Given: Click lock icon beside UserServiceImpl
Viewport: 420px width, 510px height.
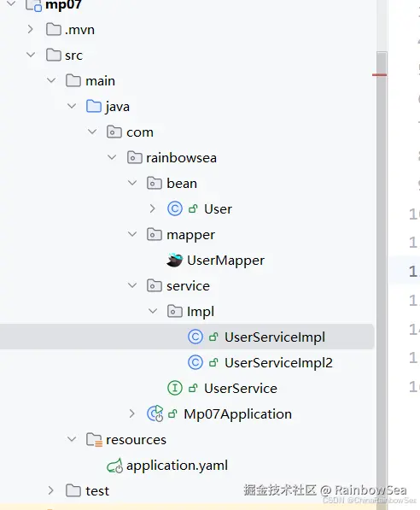Looking at the screenshot, I should [x=213, y=337].
